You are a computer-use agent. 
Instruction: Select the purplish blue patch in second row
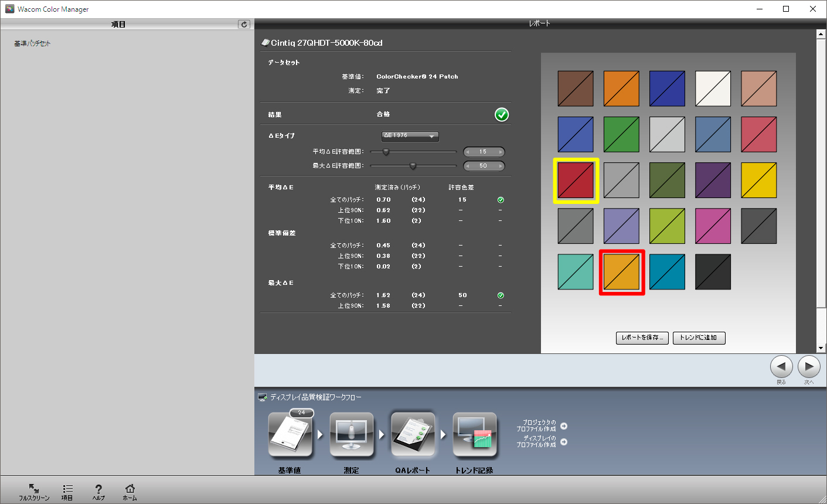pyautogui.click(x=576, y=135)
